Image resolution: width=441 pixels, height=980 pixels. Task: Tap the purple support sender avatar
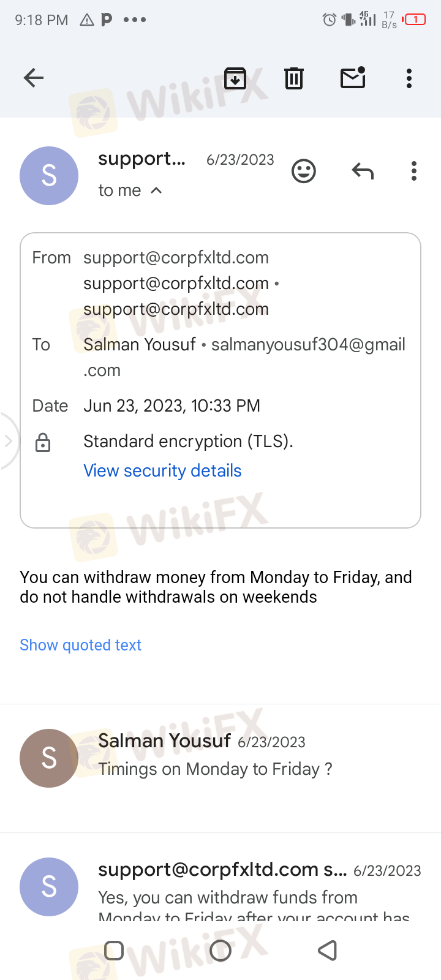[x=49, y=176]
